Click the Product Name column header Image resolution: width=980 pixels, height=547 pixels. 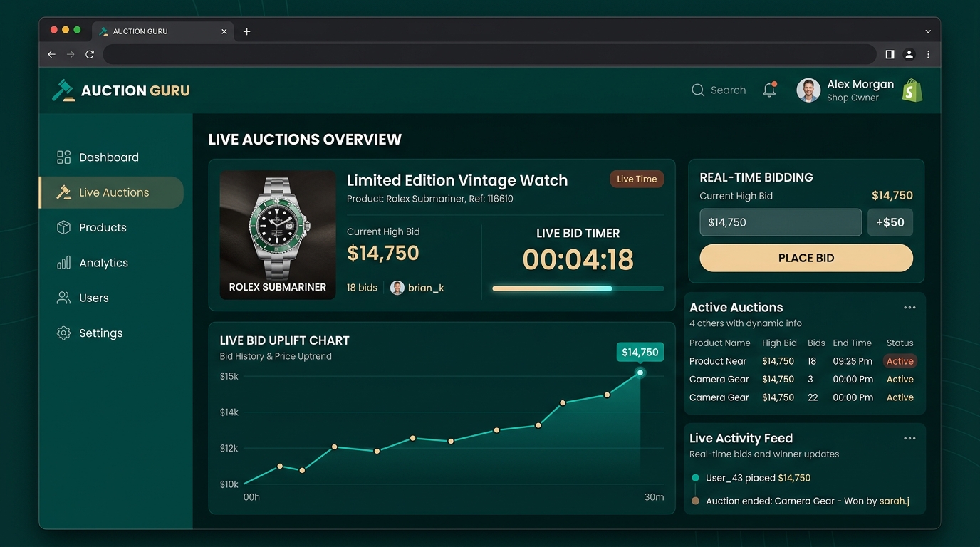(720, 343)
